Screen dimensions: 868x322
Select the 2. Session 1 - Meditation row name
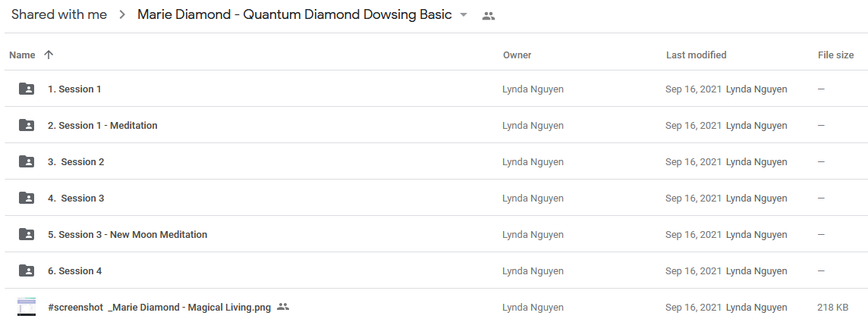point(102,125)
